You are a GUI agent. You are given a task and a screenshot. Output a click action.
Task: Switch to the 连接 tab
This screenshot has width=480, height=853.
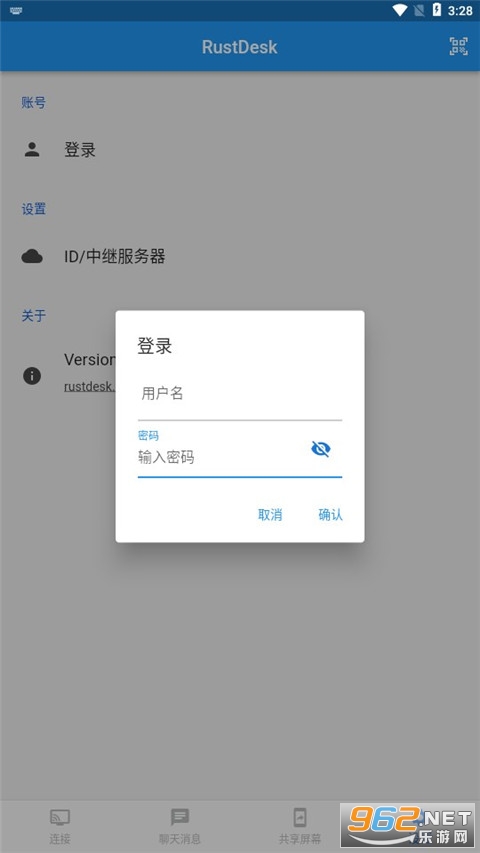(60, 826)
